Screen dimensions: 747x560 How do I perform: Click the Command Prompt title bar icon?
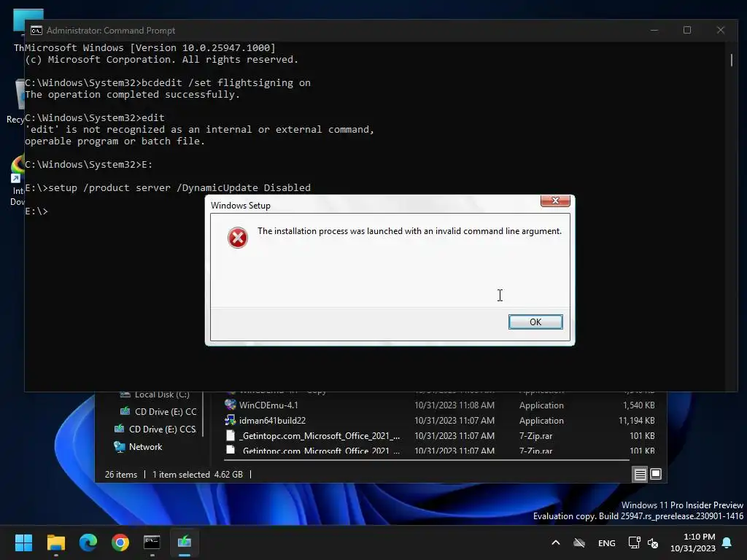coord(36,31)
